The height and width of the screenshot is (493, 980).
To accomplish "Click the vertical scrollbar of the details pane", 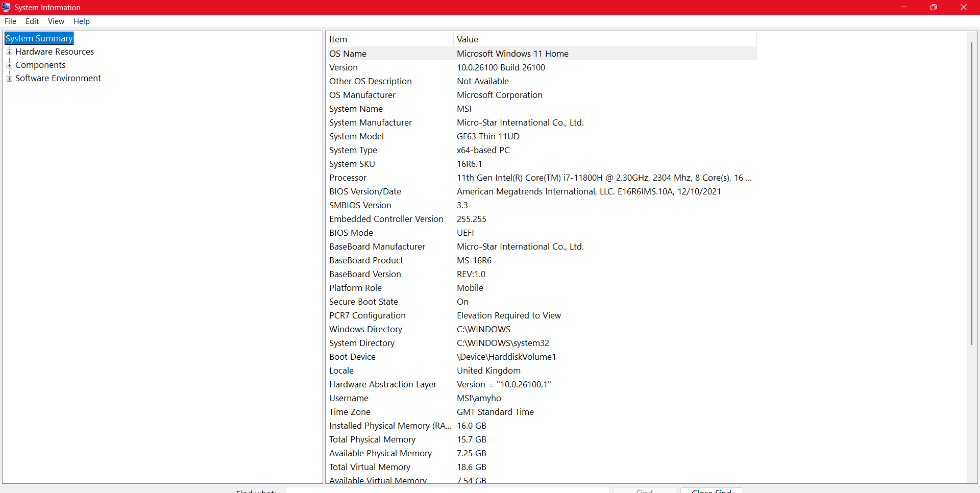I will click(x=971, y=194).
